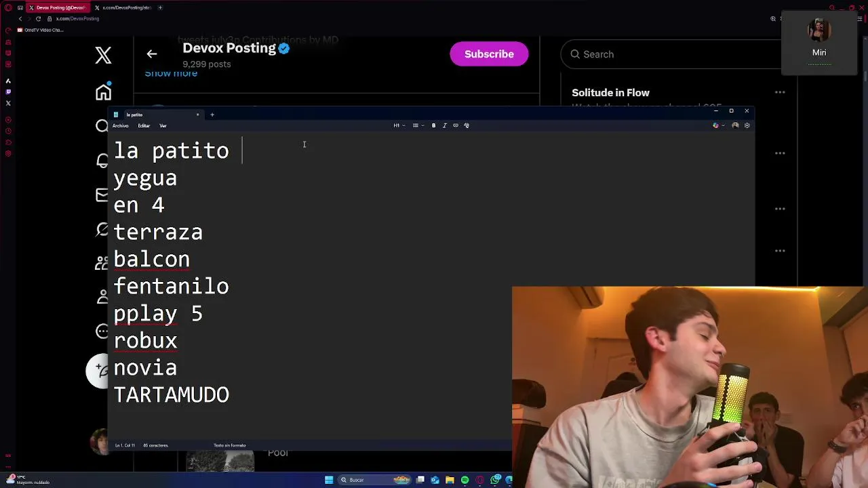Screen dimensions: 868x488
Task: Open Notepad settings gear icon
Action: 747,125
